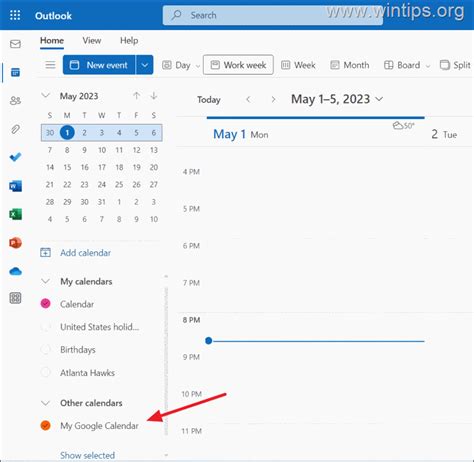Click the Outlook title
Image resolution: width=474 pixels, height=462 pixels.
click(53, 16)
